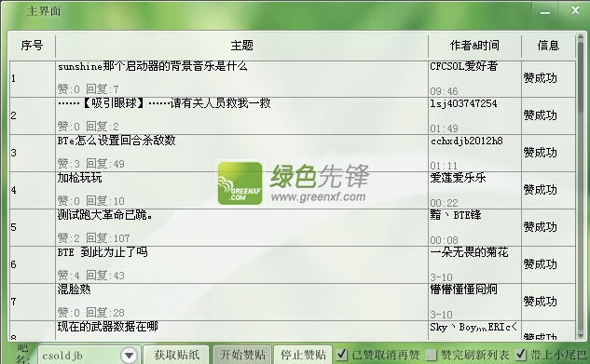The width and height of the screenshot is (590, 364).
Task: Select post '【吸引眼球】请有关人员救我一救'
Action: point(164,103)
